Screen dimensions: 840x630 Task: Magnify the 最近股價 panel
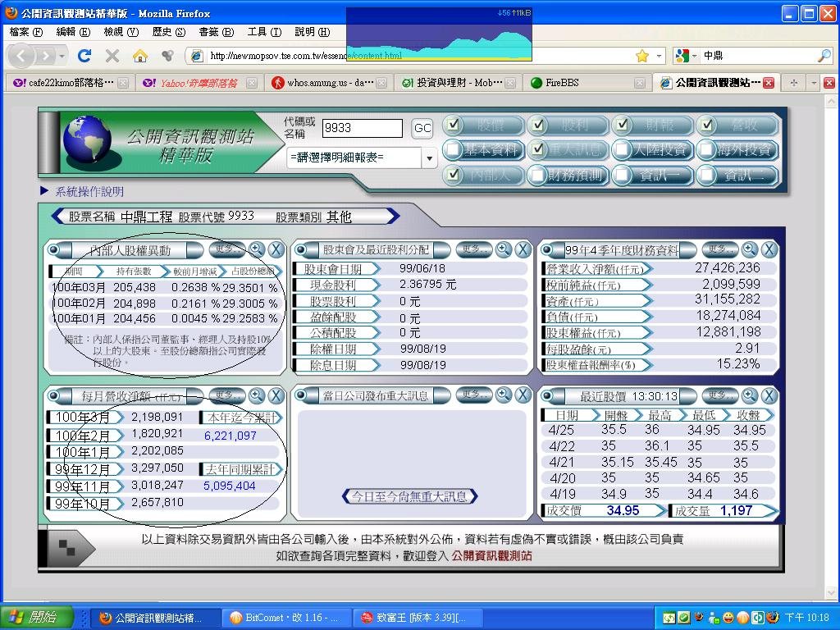pyautogui.click(x=750, y=396)
